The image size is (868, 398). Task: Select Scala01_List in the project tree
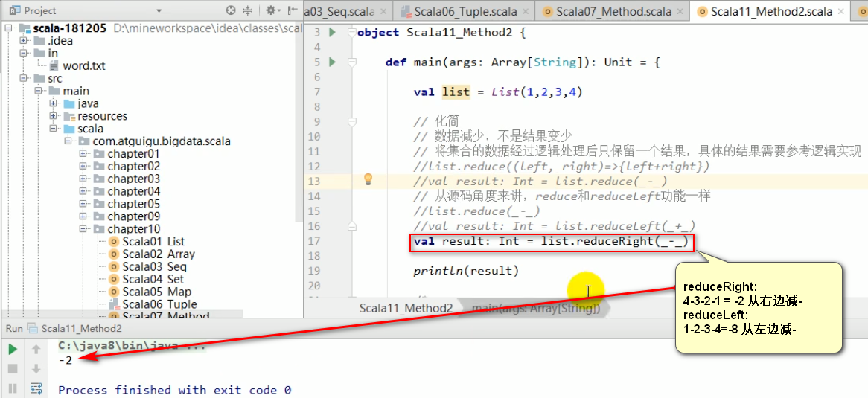click(152, 241)
